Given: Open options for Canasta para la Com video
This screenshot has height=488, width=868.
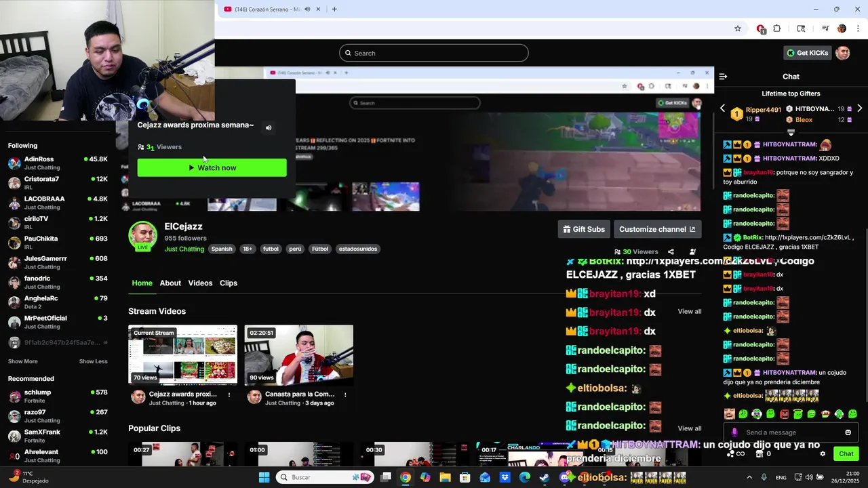Looking at the screenshot, I should [345, 394].
